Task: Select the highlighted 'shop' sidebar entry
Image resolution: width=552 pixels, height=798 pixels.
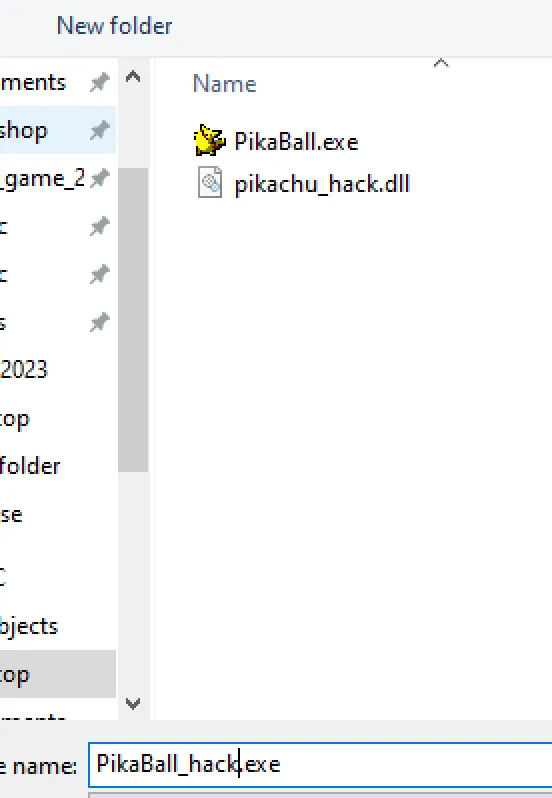Action: [x=58, y=130]
